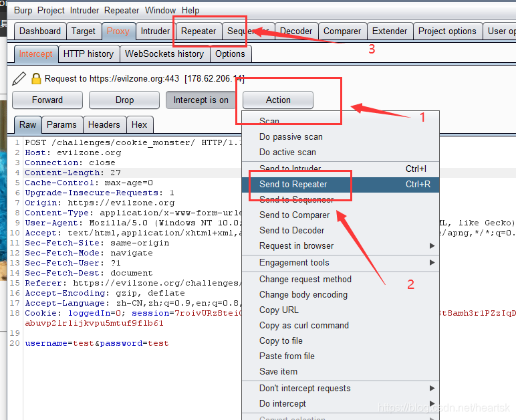Select the Intercept sub-tab
The image size is (516, 420).
(x=35, y=54)
